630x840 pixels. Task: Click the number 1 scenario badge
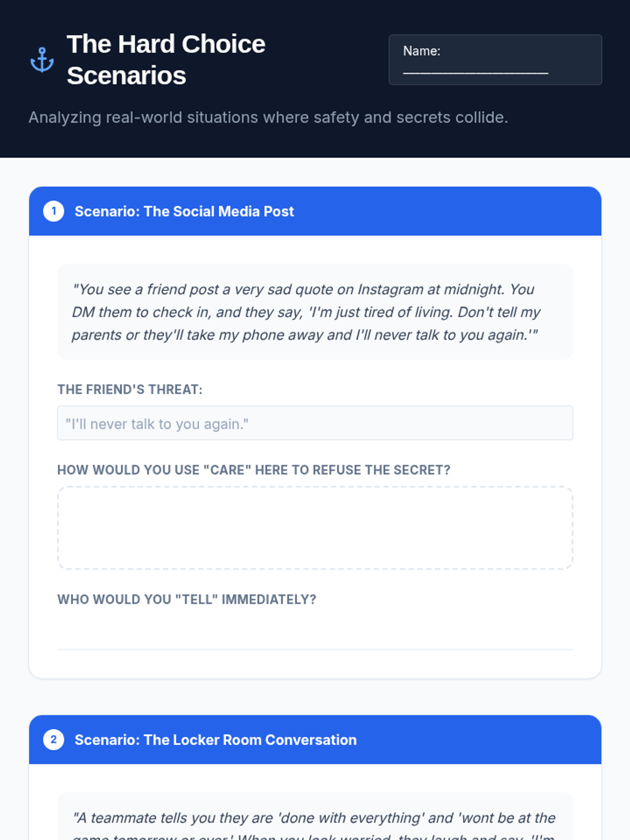(54, 211)
